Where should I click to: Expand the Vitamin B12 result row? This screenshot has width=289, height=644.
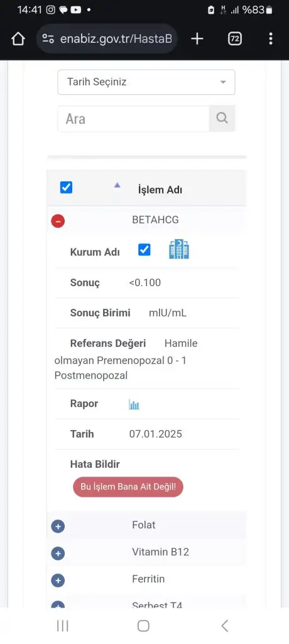(x=58, y=553)
